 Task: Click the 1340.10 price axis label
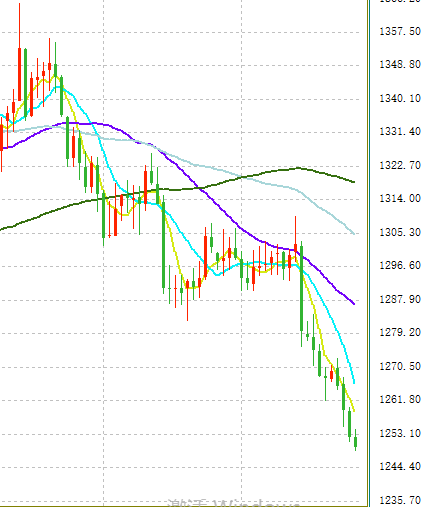[x=400, y=99]
